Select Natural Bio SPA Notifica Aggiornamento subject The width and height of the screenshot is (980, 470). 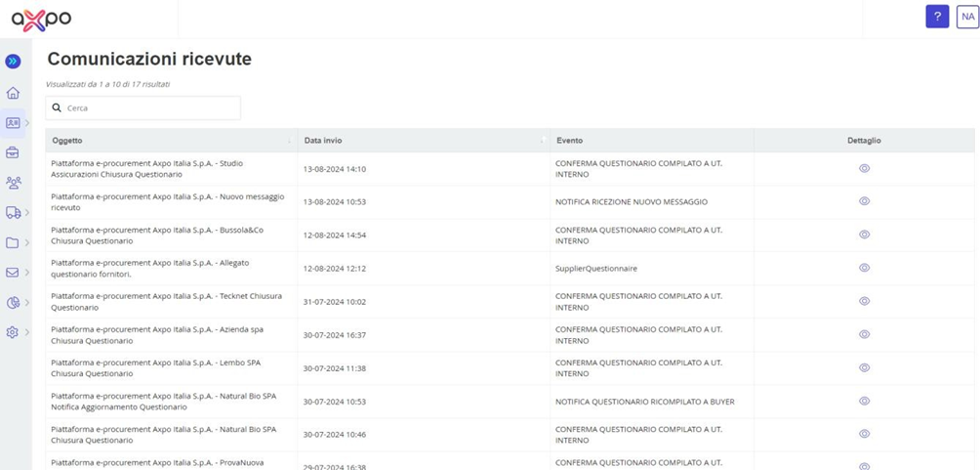(164, 402)
